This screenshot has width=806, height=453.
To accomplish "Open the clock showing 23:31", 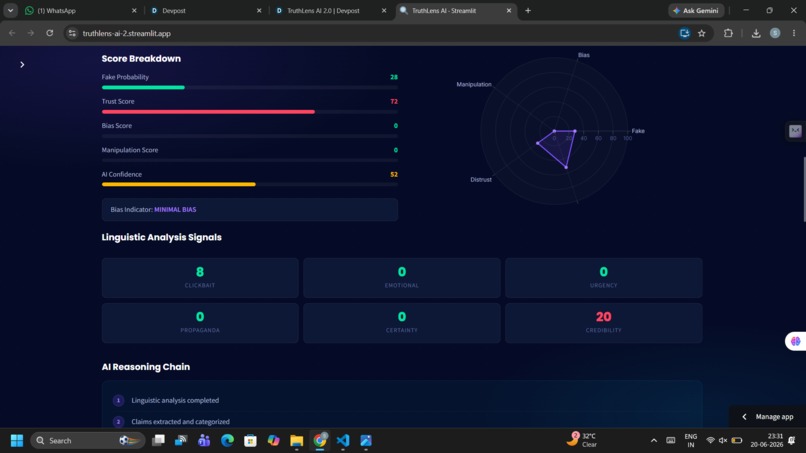I will [x=766, y=441].
